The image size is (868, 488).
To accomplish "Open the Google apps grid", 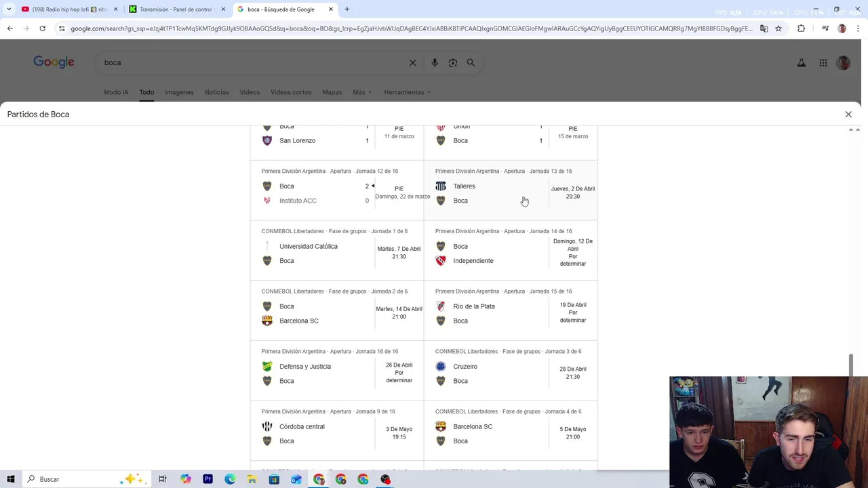I will pos(823,63).
